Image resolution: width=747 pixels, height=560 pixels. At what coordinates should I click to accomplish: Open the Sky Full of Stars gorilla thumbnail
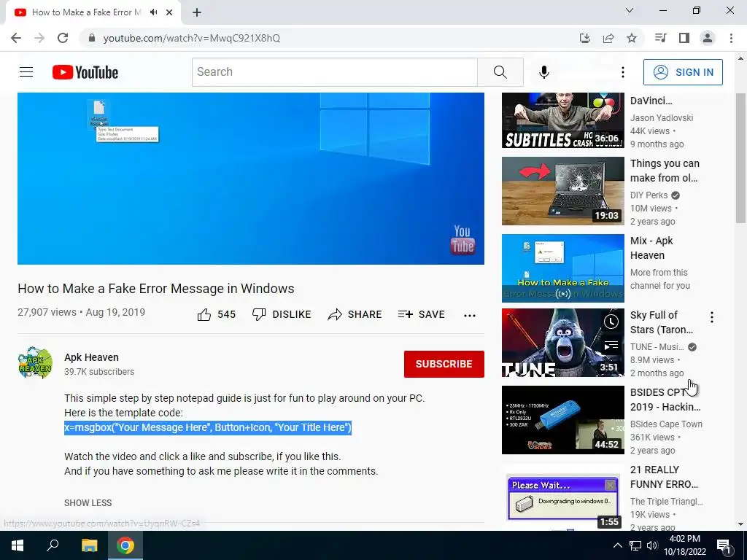click(562, 343)
